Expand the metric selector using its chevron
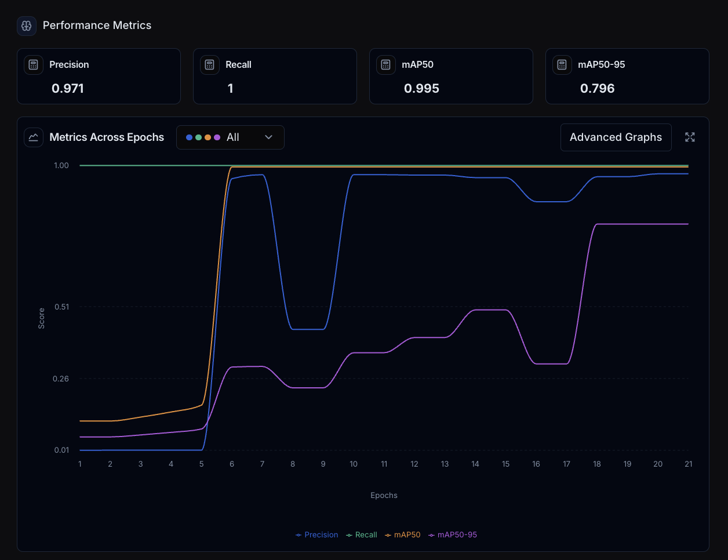The image size is (728, 560). coord(268,137)
